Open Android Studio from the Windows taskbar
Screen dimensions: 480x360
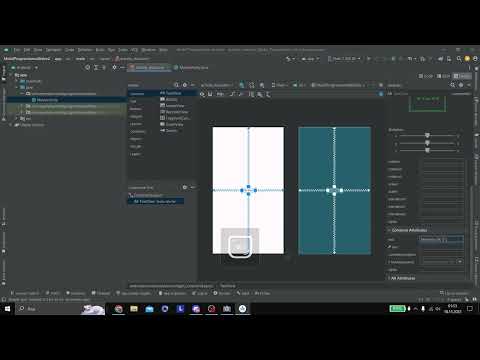click(242, 309)
